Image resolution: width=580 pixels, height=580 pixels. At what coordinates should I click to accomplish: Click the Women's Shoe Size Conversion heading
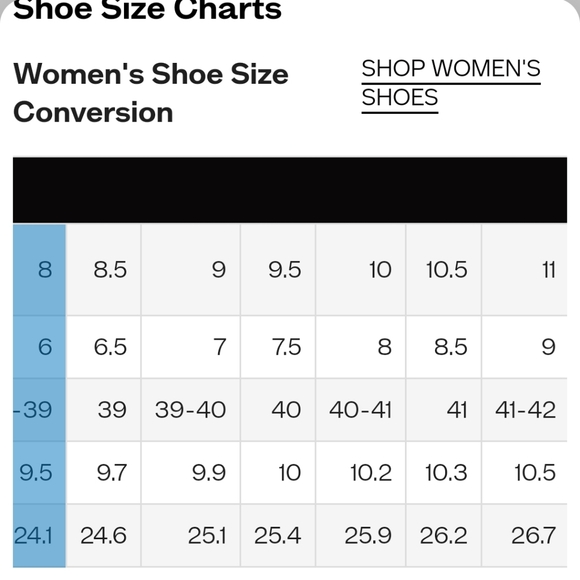coord(151,93)
